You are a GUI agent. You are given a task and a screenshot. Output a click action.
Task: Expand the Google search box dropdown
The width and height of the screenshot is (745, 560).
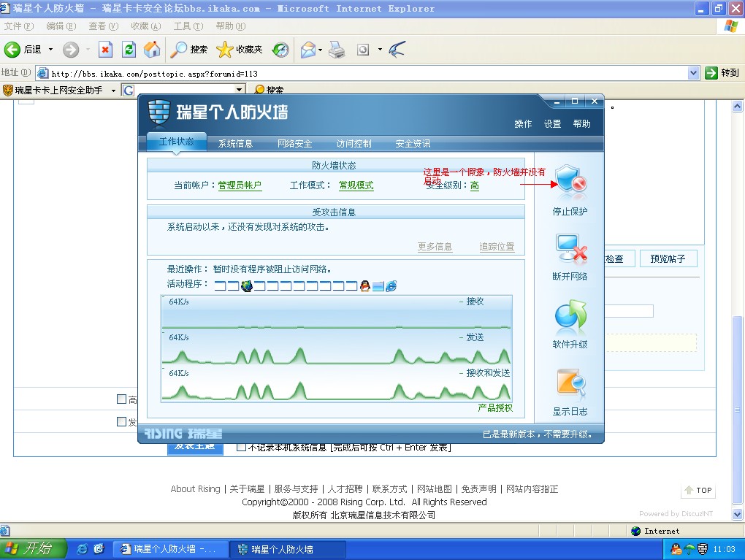(239, 90)
